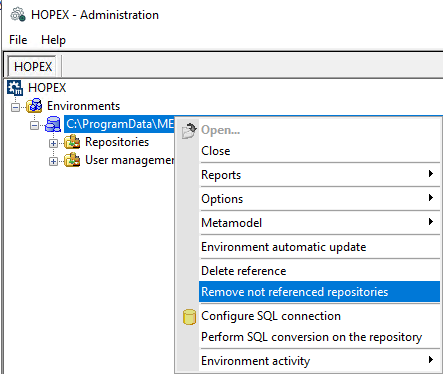
Task: Select the C:\ProgramData environment path
Action: point(120,124)
